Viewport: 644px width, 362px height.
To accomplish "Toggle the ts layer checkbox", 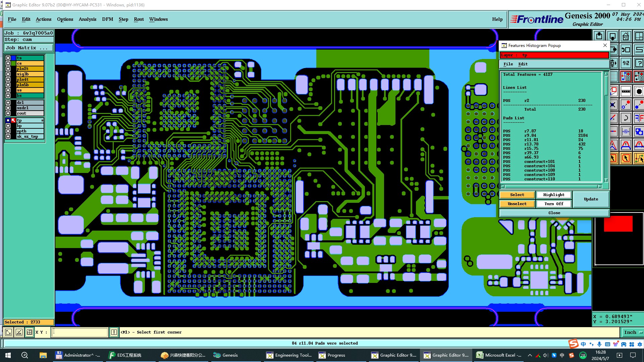I will (8, 58).
